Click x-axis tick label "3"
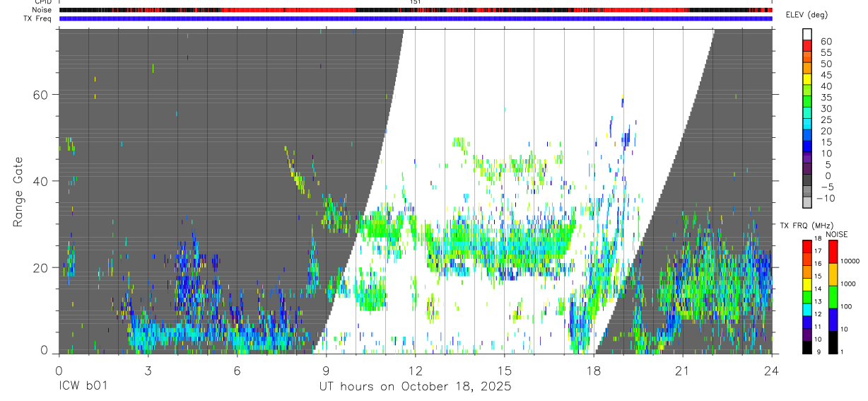868x401 pixels. click(148, 371)
